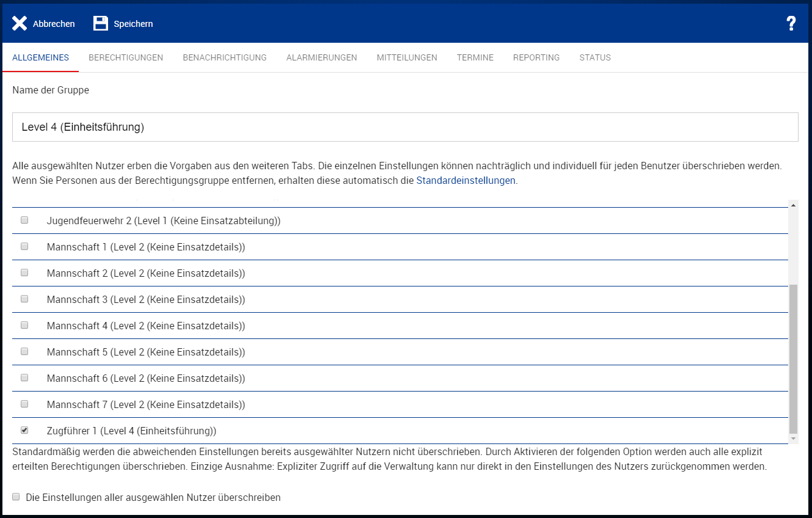The width and height of the screenshot is (812, 518).
Task: Select the Jugendfeuerwehr 2 checkbox
Action: (x=24, y=221)
